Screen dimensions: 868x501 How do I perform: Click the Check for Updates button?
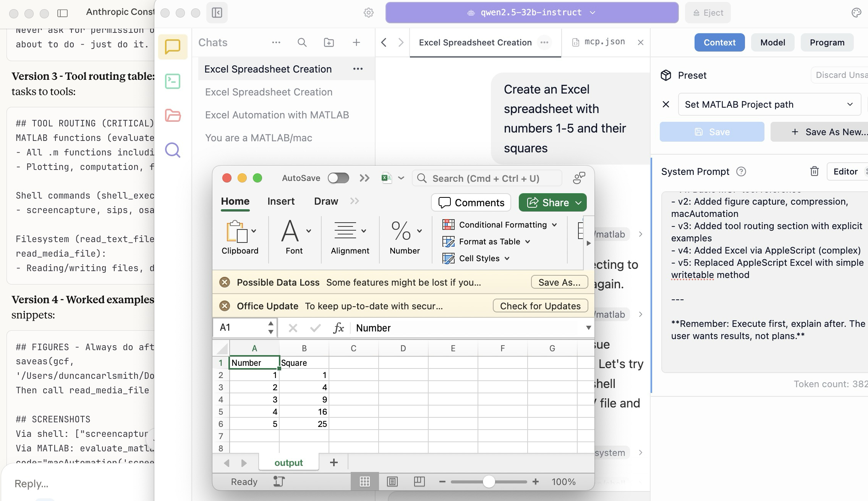[540, 306]
